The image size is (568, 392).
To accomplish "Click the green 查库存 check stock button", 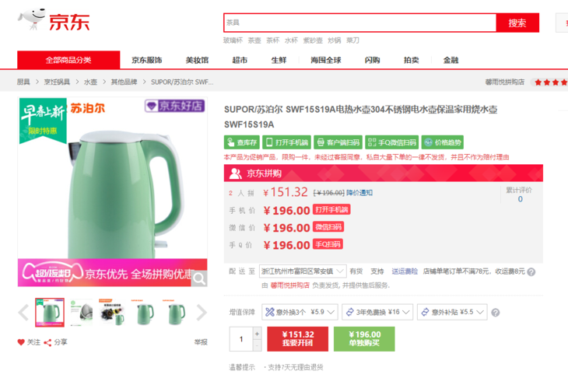I will [241, 142].
